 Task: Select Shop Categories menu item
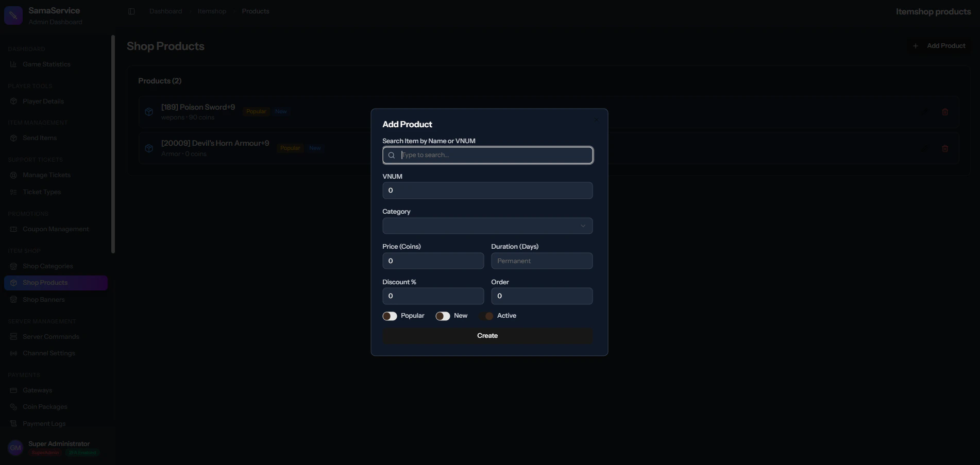56,266
